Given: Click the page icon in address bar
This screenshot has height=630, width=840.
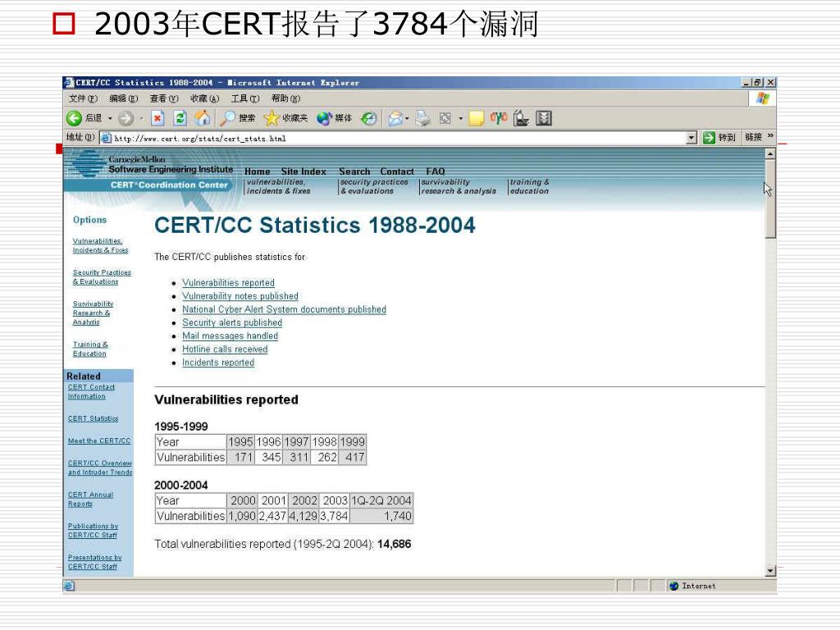Looking at the screenshot, I should pos(107,138).
